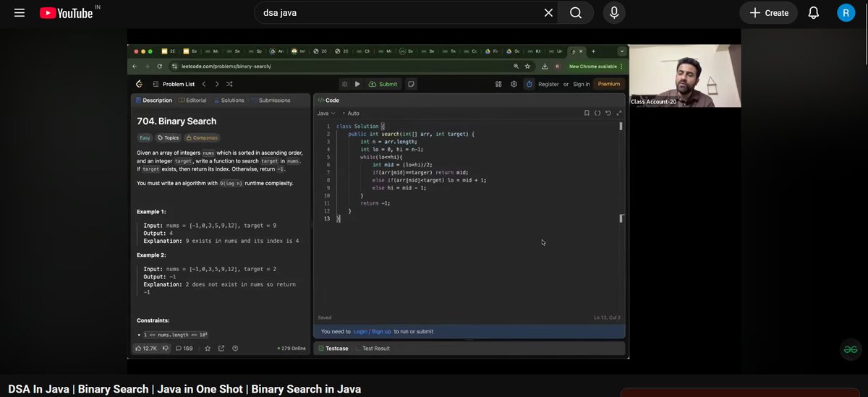Screen dimensions: 868x397
Task: Like the problem showing 12.7K
Action: coord(146,349)
